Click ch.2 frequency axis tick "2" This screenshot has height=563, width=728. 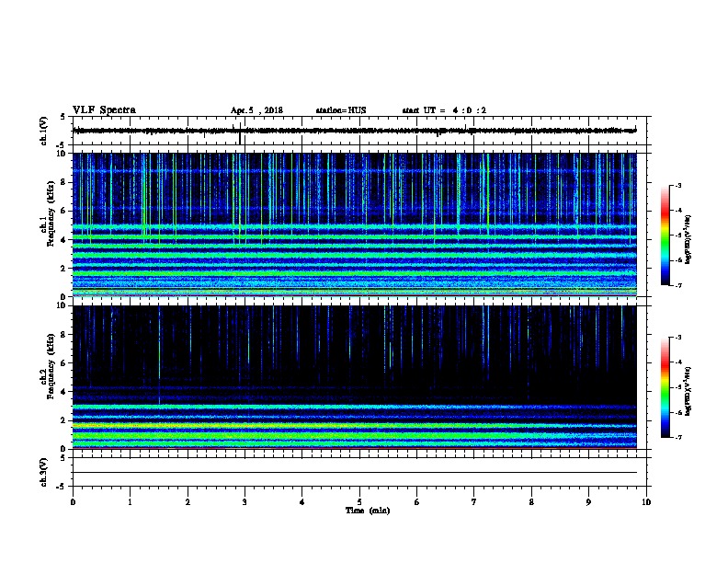click(63, 420)
